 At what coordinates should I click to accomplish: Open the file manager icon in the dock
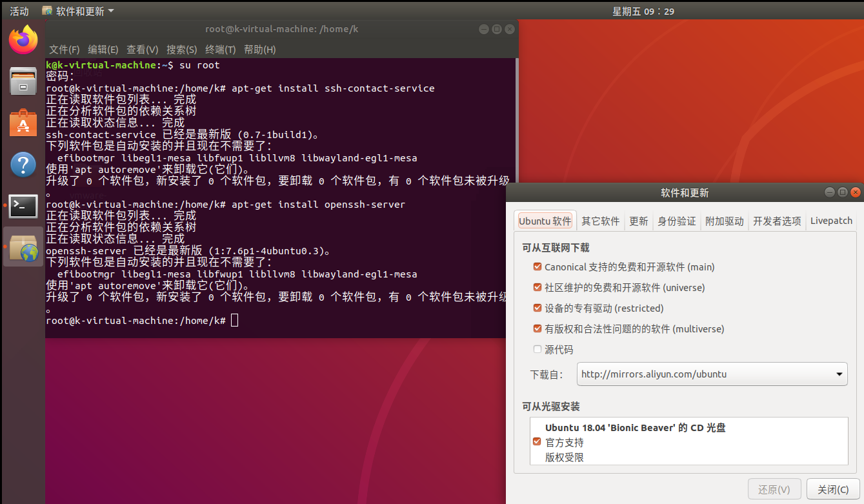(23, 81)
